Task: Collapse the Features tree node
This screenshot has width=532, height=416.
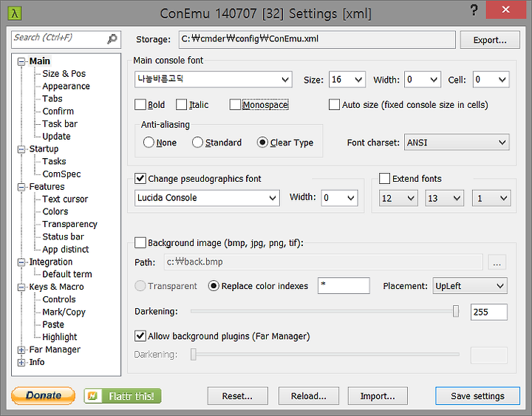Action: pyautogui.click(x=21, y=187)
